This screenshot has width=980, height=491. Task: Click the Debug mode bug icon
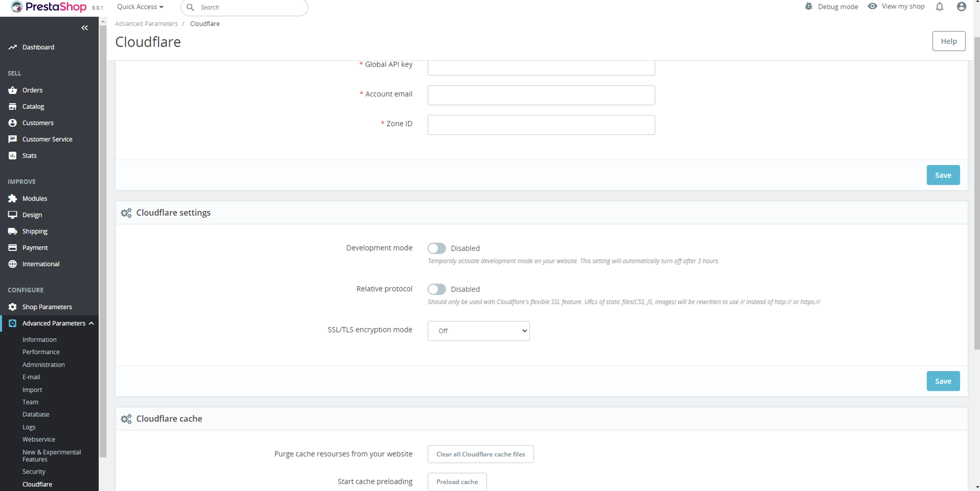(x=809, y=7)
